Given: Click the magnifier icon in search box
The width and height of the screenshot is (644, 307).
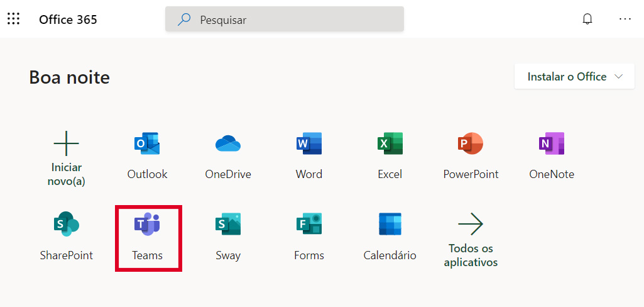Looking at the screenshot, I should coord(184,20).
